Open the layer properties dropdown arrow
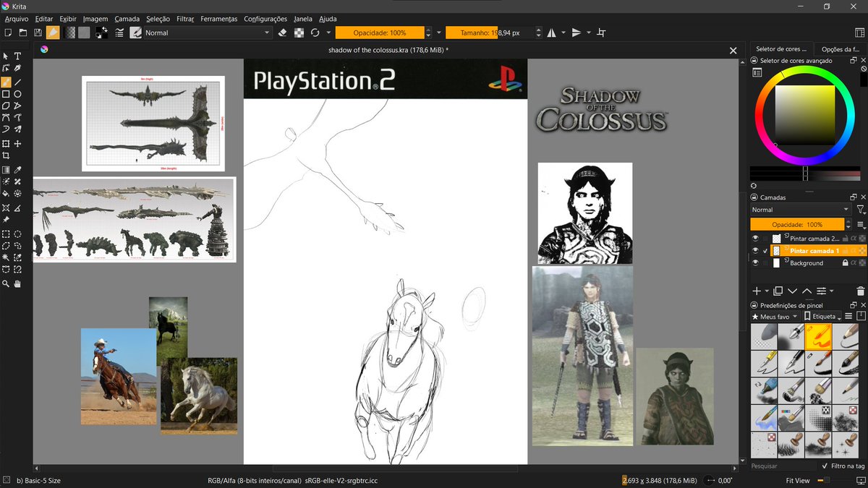 coord(832,291)
